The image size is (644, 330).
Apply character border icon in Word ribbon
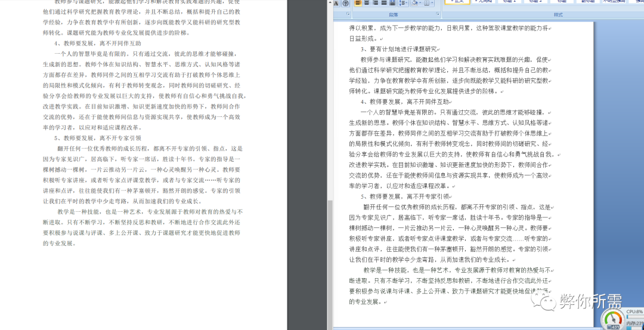point(336,3)
